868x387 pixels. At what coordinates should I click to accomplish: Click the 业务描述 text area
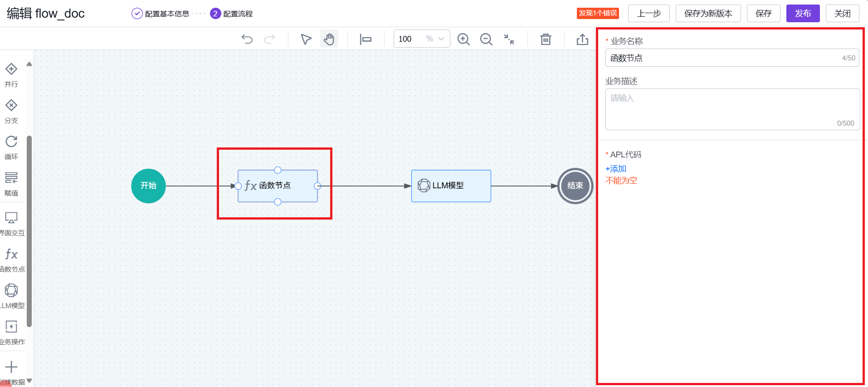click(x=732, y=109)
